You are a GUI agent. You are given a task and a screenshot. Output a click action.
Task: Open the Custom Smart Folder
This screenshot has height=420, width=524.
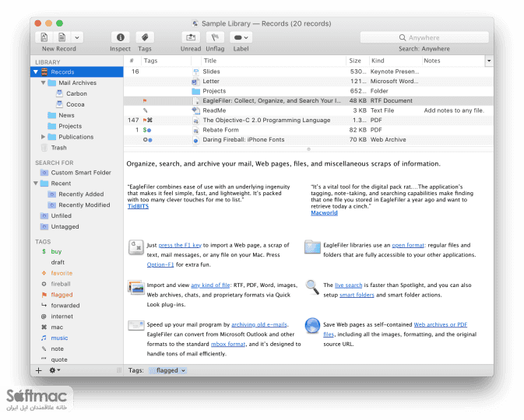[81, 172]
